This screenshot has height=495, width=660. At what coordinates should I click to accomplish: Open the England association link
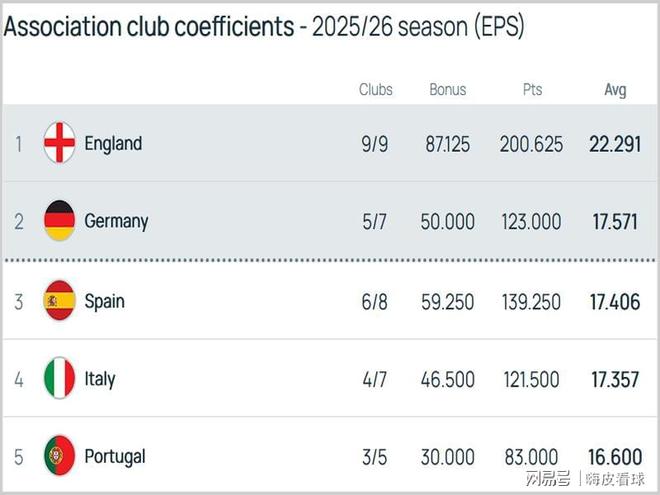pos(113,143)
